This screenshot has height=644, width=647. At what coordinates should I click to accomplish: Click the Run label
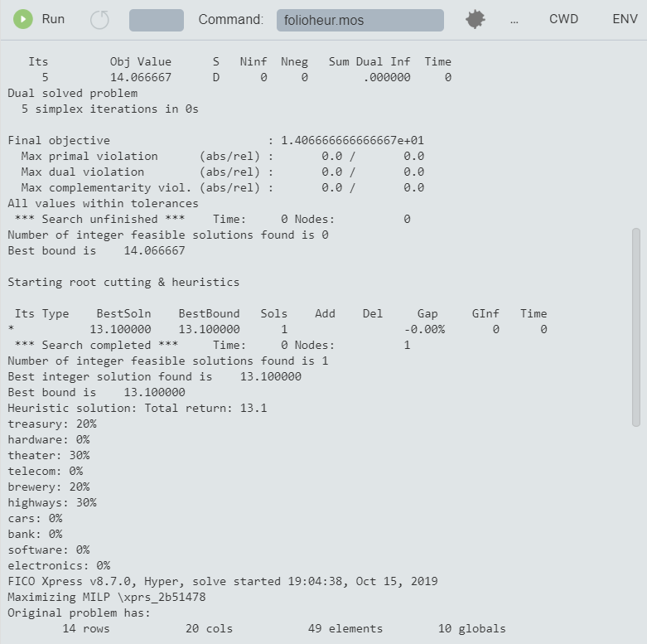pyautogui.click(x=53, y=19)
